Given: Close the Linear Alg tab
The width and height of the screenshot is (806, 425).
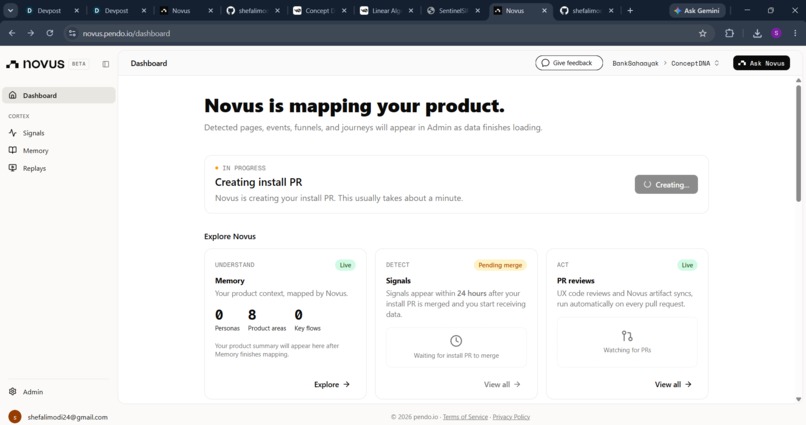Looking at the screenshot, I should [x=411, y=10].
